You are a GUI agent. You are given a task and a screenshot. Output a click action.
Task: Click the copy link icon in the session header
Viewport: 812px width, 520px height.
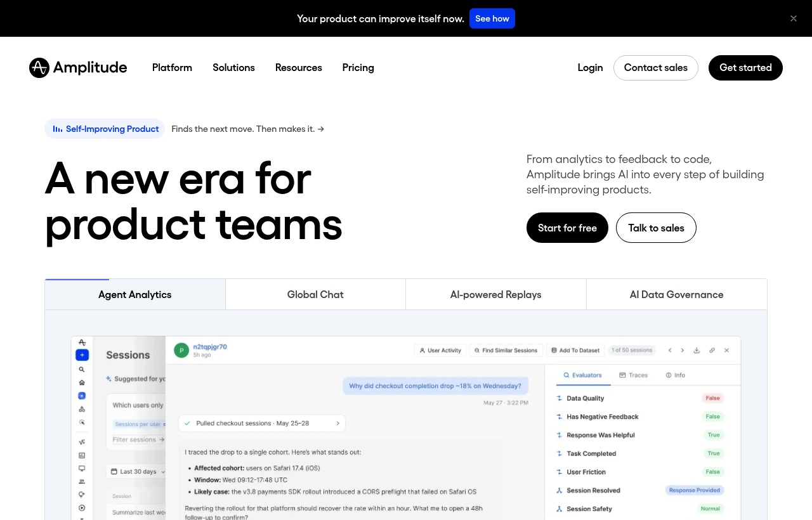[712, 350]
